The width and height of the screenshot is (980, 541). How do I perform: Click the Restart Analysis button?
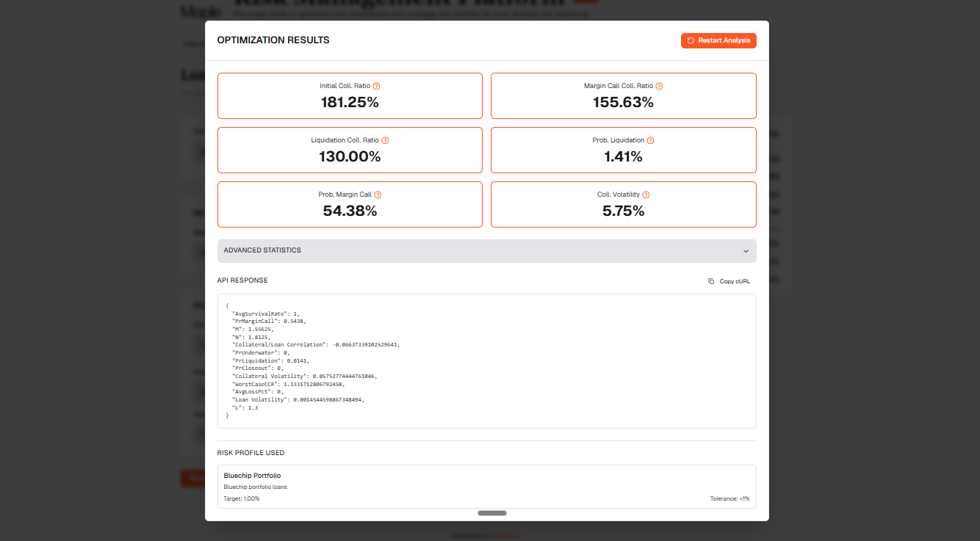(x=718, y=40)
